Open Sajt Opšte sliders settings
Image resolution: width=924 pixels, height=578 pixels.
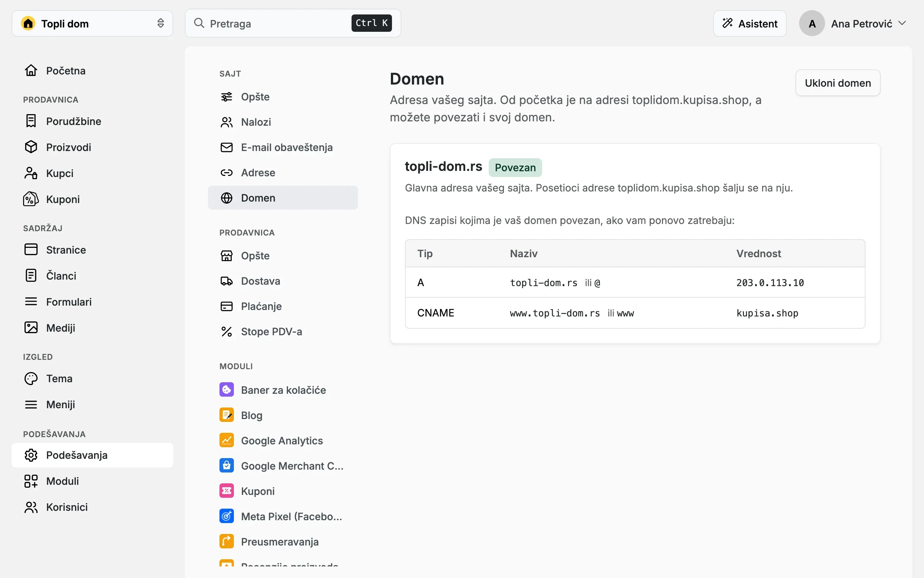[283, 97]
